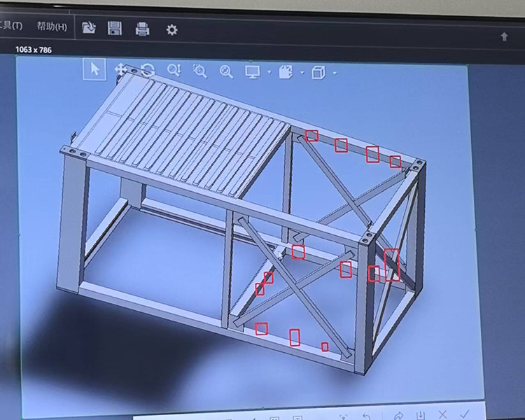Expand the view cube orientation dropdown
This screenshot has height=420, width=525.
pyautogui.click(x=335, y=73)
